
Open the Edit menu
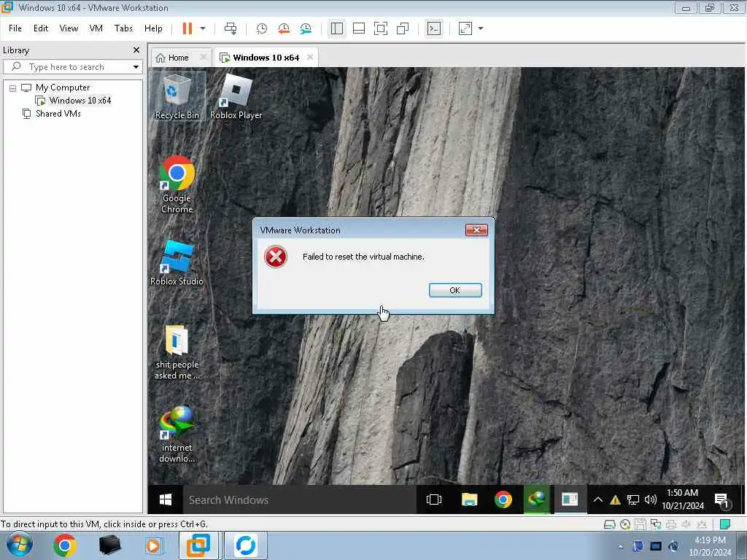tap(41, 28)
